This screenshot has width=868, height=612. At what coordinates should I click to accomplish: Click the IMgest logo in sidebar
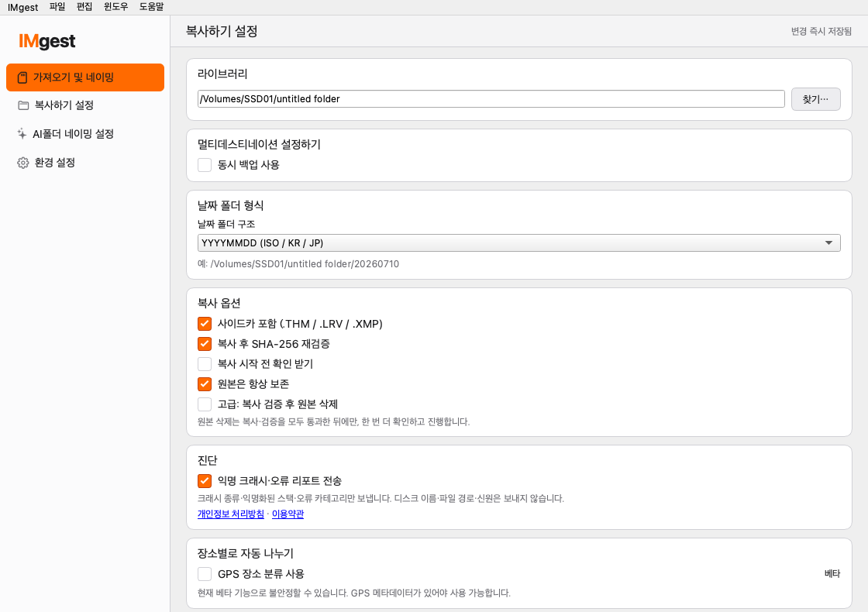coord(47,41)
